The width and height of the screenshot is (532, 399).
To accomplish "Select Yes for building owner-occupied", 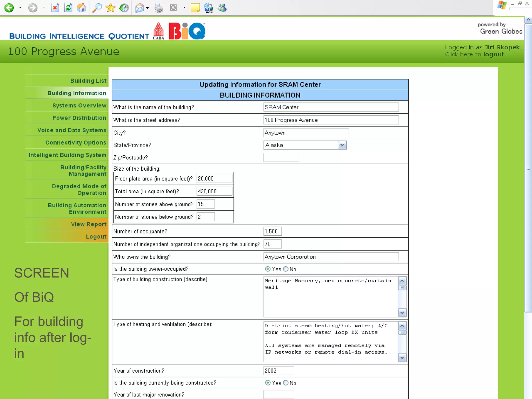I will [x=268, y=269].
